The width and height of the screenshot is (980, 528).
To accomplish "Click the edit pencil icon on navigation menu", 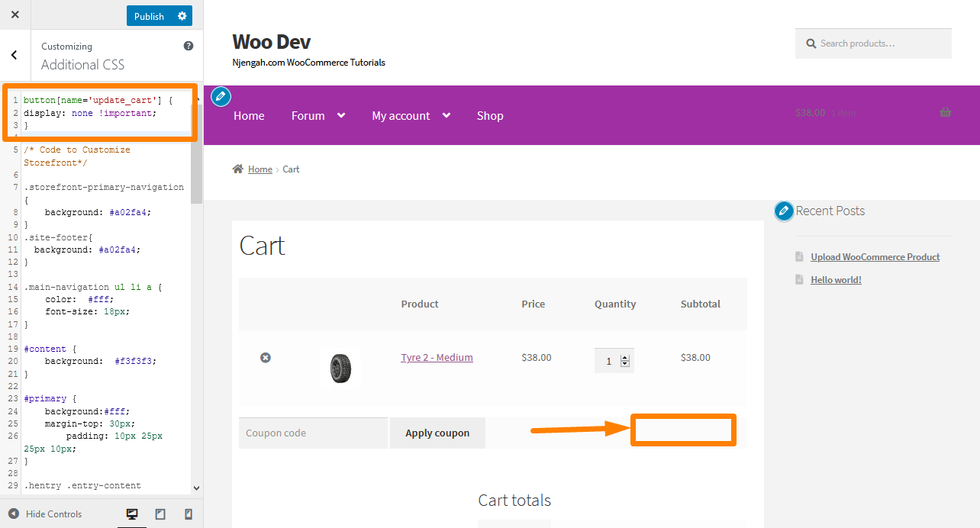I will [x=221, y=96].
